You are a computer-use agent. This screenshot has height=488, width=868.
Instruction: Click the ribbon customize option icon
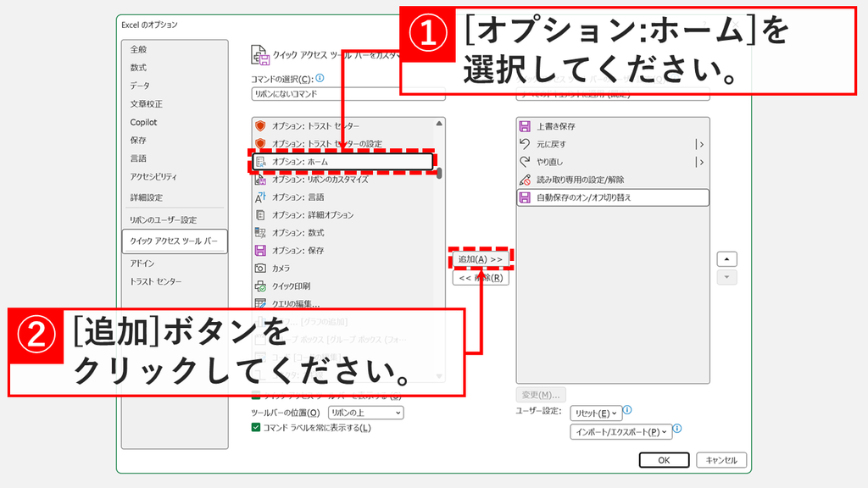pyautogui.click(x=260, y=180)
